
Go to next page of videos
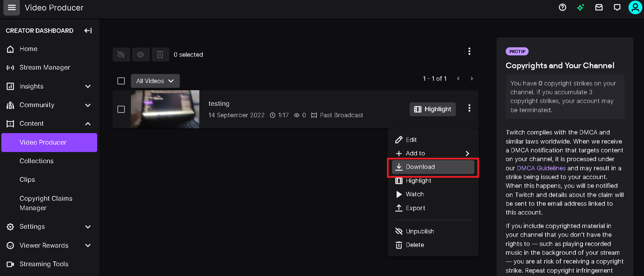pyautogui.click(x=472, y=79)
